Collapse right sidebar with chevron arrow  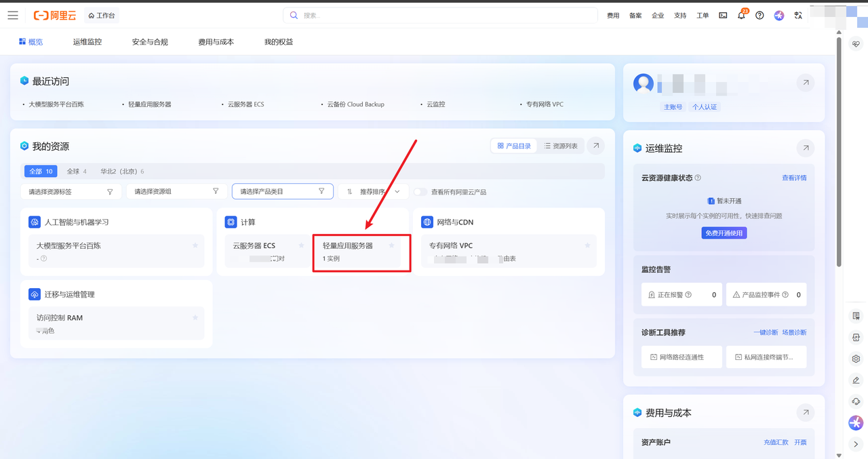pos(856,444)
